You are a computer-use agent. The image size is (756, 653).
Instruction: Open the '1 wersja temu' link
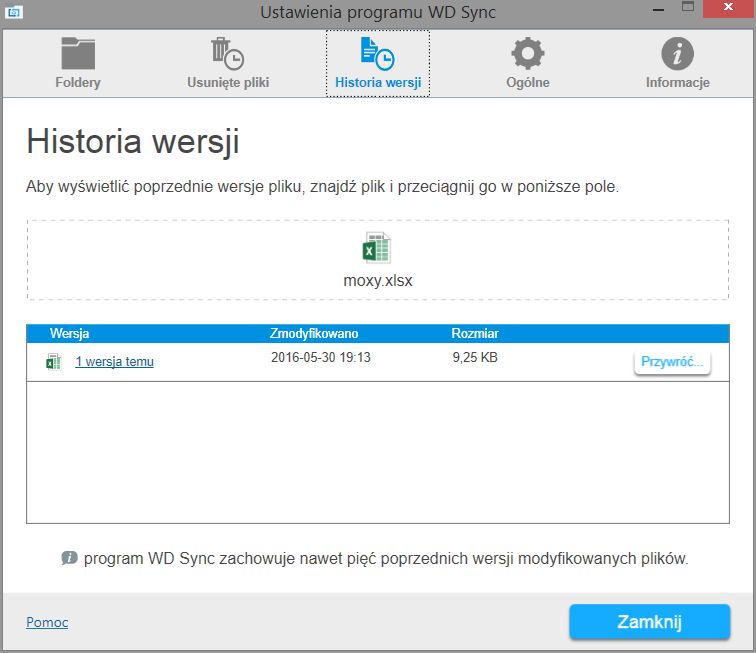tap(114, 362)
